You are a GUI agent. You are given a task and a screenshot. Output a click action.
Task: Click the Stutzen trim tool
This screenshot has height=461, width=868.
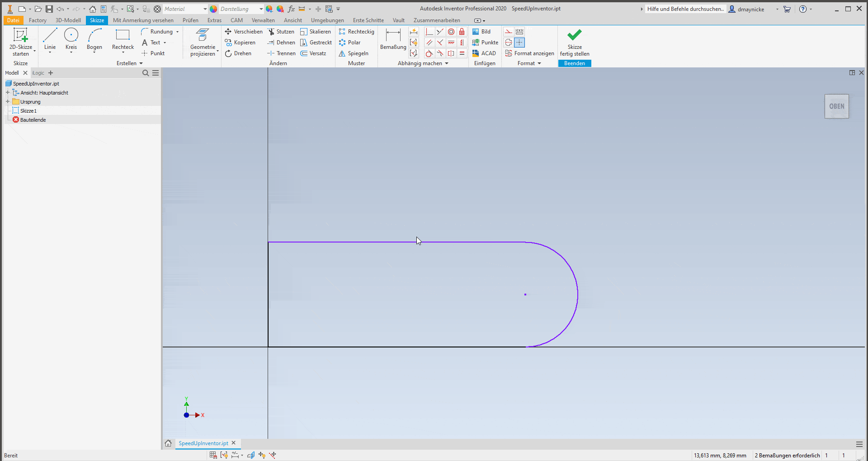tap(281, 32)
